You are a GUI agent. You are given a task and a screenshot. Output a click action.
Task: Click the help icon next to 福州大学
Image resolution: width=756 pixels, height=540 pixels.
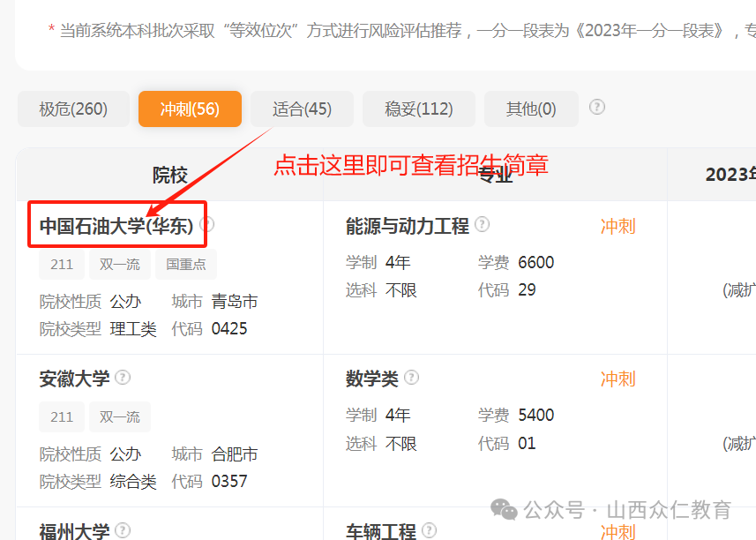[123, 530]
